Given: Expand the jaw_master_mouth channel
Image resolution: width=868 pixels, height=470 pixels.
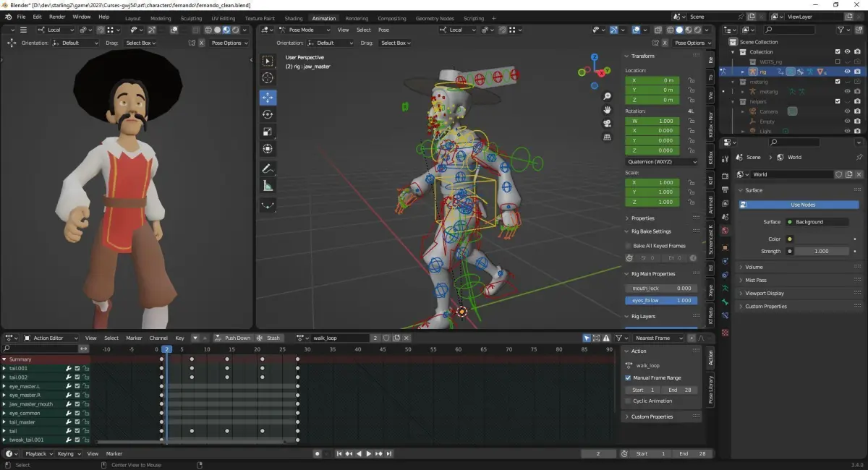Looking at the screenshot, I should pos(4,404).
